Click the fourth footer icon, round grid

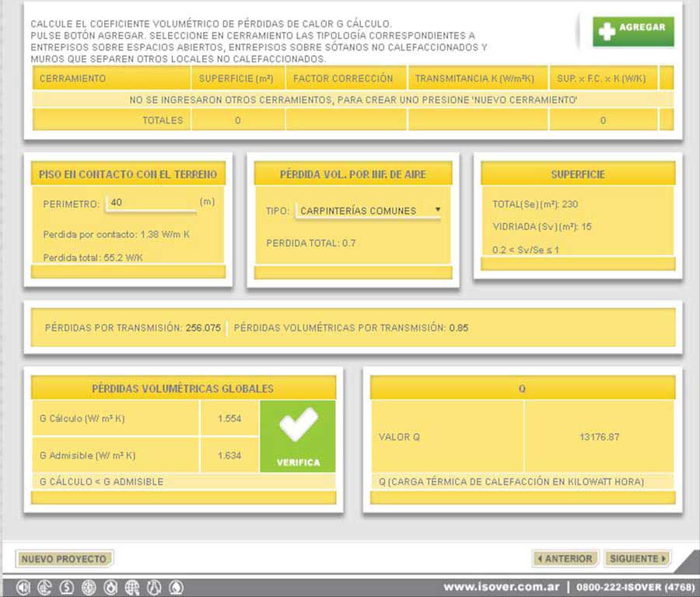coord(89,588)
